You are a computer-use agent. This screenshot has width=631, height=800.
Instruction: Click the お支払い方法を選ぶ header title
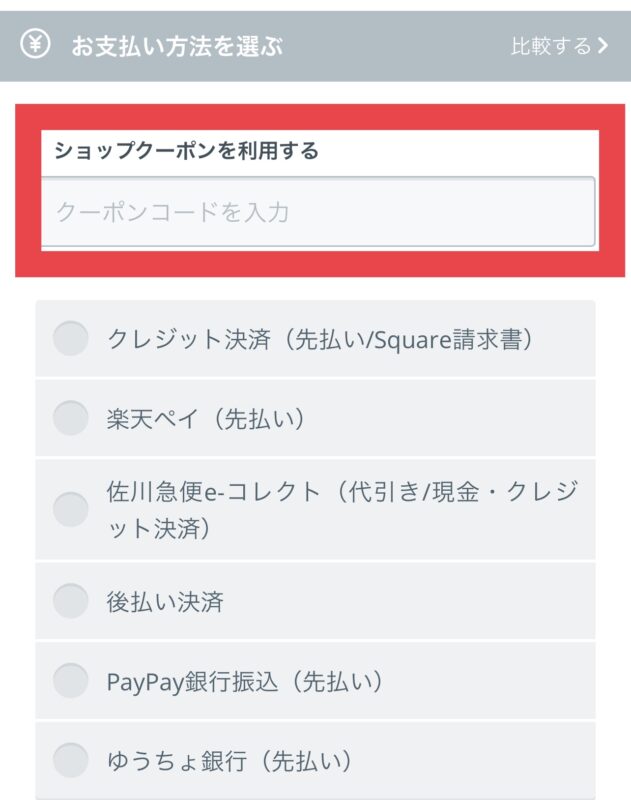point(176,46)
